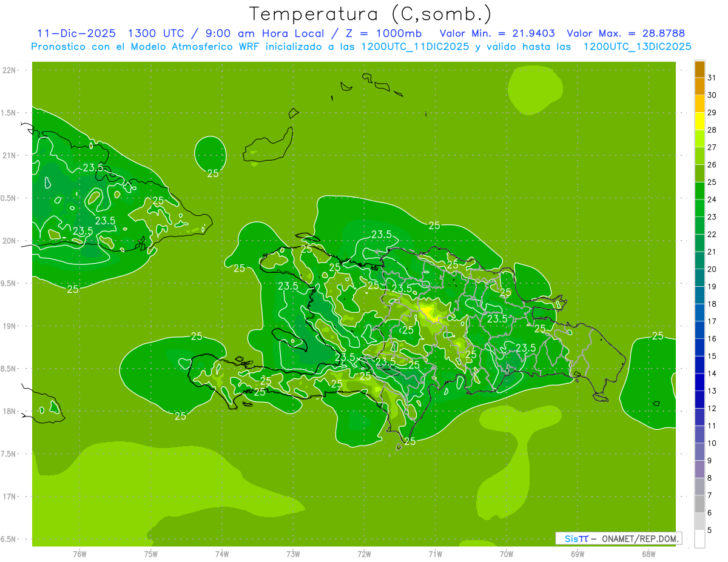Viewport: 728px width, 562px height.
Task: Click the legend scale value '18'
Action: tap(712, 304)
